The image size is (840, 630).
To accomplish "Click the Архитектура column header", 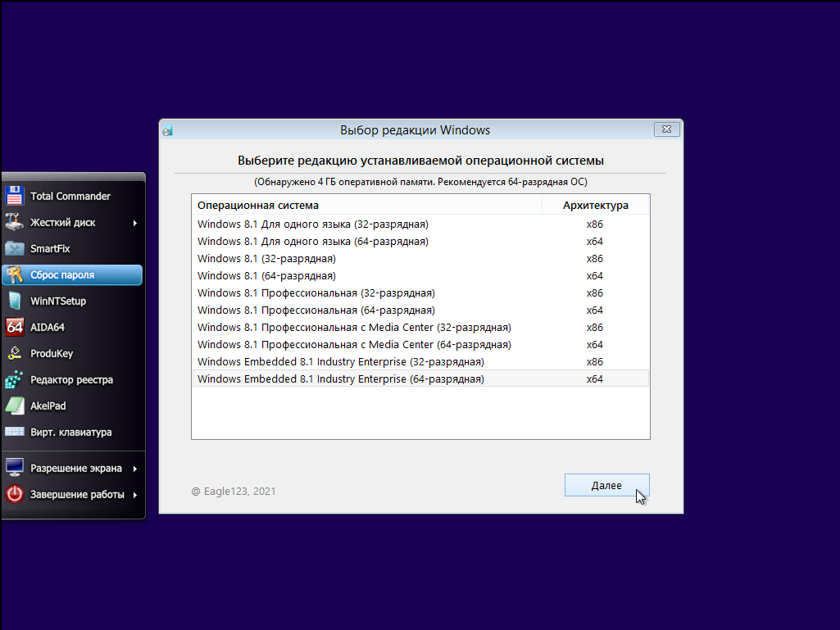I will pyautogui.click(x=595, y=205).
